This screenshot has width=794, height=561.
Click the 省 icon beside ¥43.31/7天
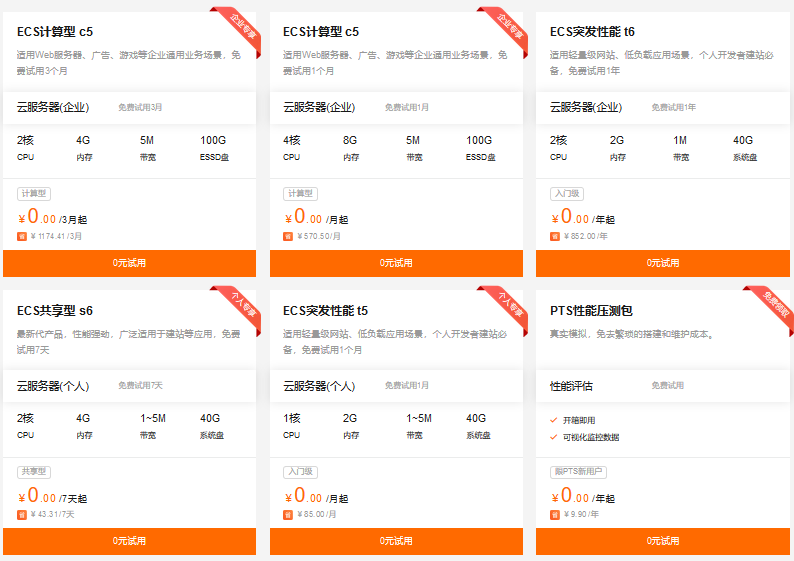tap(22, 515)
